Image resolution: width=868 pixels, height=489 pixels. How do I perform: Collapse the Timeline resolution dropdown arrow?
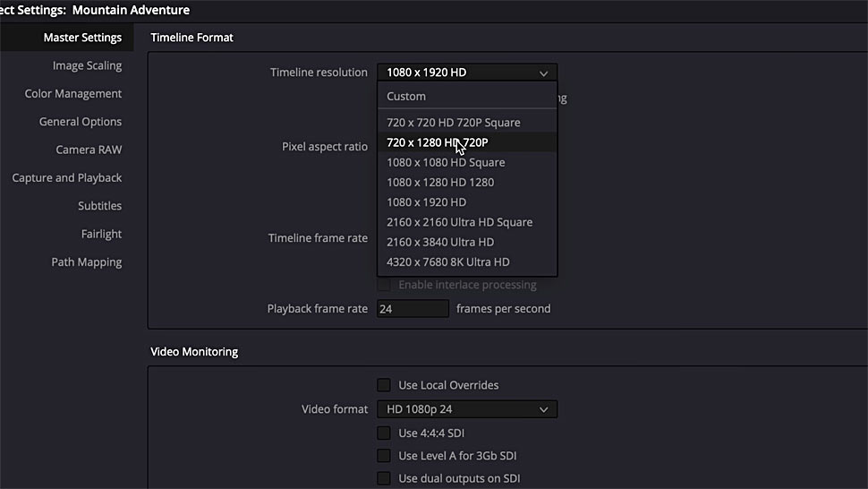pyautogui.click(x=543, y=73)
